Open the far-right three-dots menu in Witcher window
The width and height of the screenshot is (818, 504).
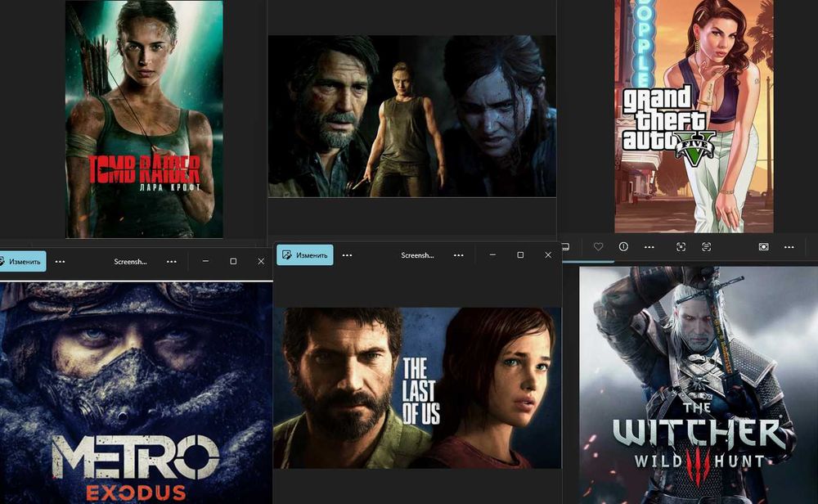789,247
